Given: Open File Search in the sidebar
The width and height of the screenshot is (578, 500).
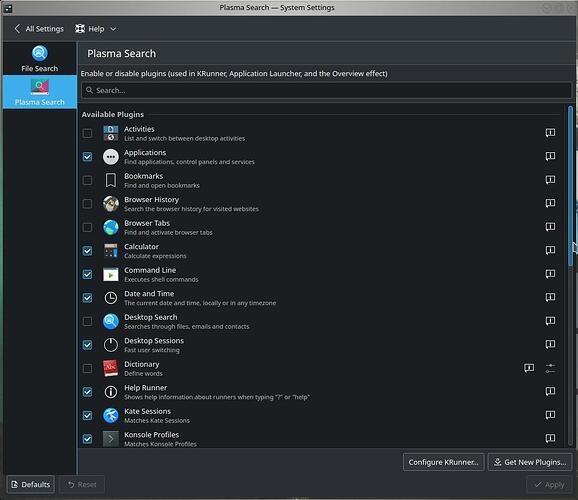Looking at the screenshot, I should tap(39, 59).
